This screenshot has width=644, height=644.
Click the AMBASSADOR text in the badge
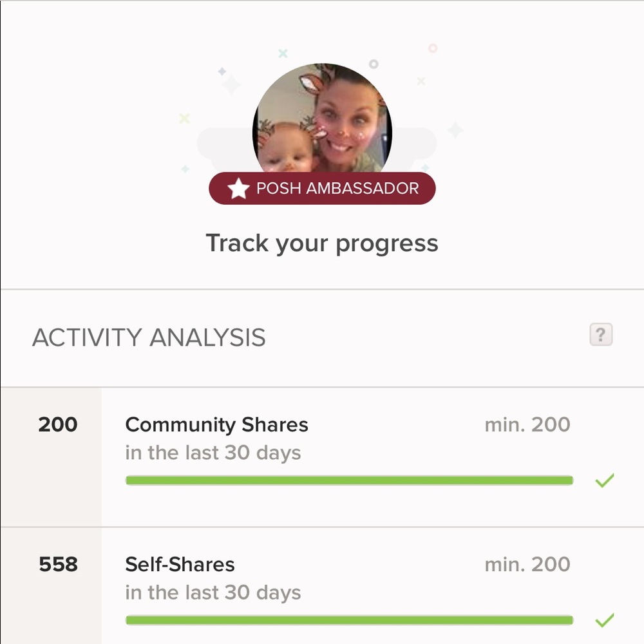tap(360, 189)
